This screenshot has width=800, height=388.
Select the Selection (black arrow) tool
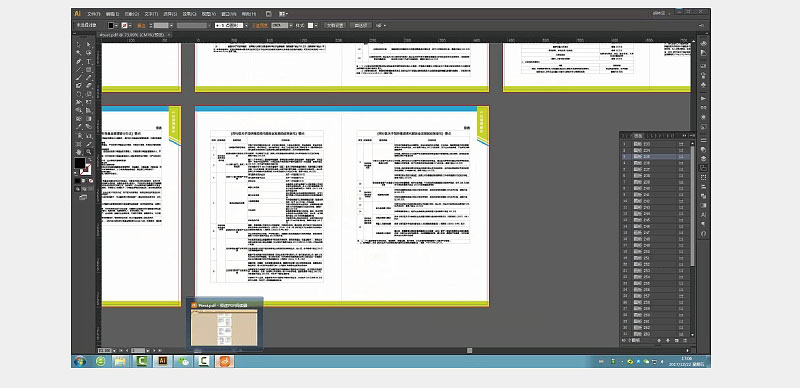(x=79, y=44)
